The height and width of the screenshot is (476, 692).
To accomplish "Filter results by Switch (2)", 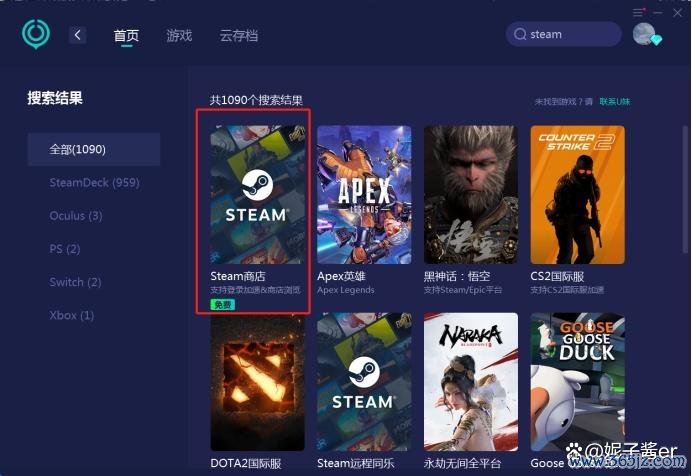I will 75,282.
